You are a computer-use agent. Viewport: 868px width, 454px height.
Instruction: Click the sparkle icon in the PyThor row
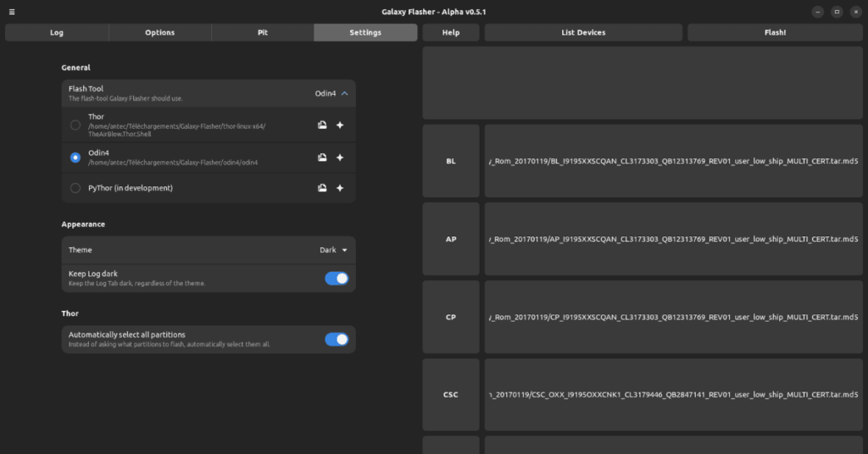pos(340,188)
